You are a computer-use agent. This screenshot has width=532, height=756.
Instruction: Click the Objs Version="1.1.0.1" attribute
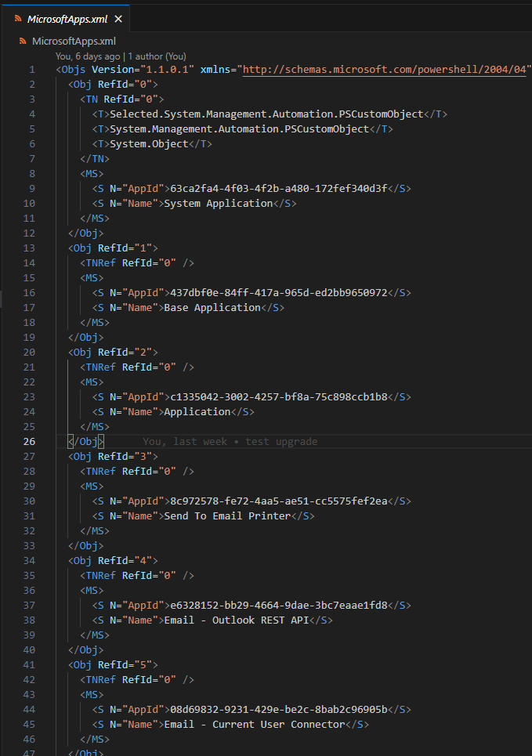tap(143, 70)
